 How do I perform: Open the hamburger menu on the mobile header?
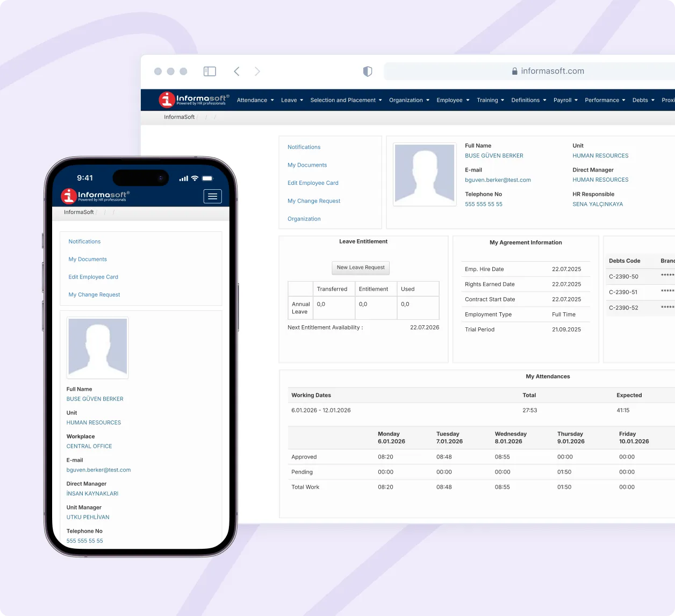[212, 196]
